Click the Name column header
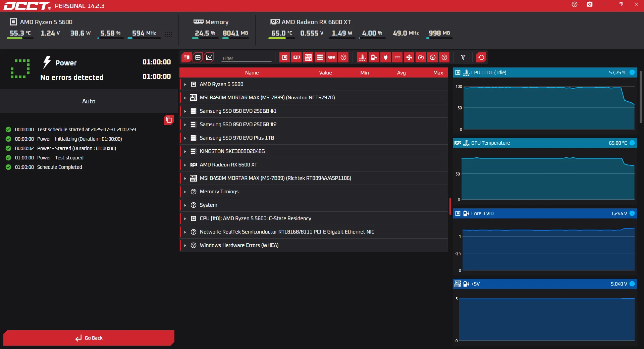Image resolution: width=644 pixels, height=349 pixels. tap(252, 72)
